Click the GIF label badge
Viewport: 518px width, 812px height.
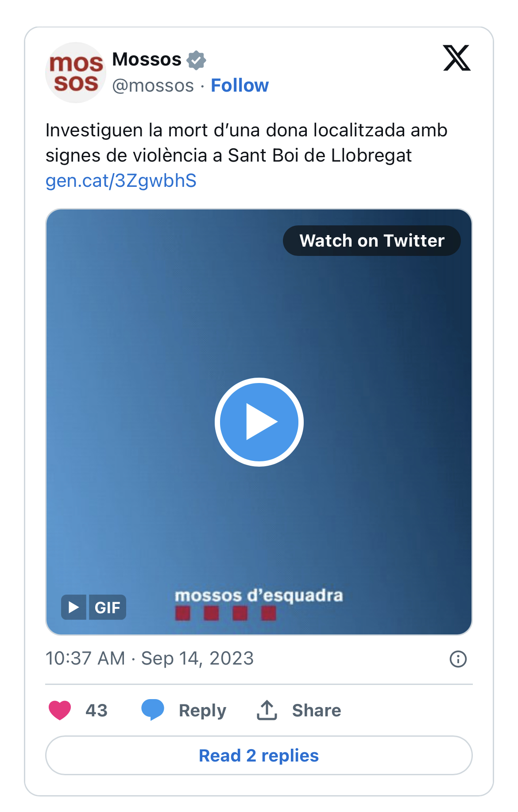[108, 607]
